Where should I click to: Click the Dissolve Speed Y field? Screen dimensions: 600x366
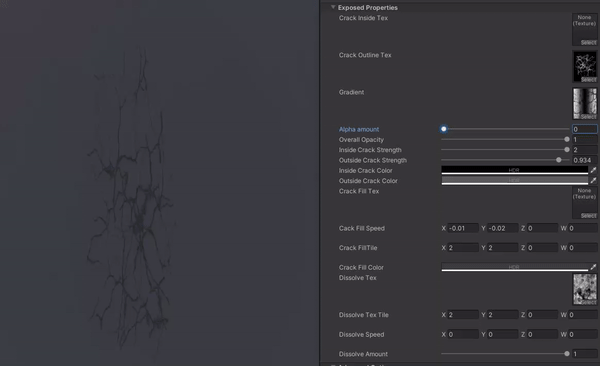tap(503, 334)
